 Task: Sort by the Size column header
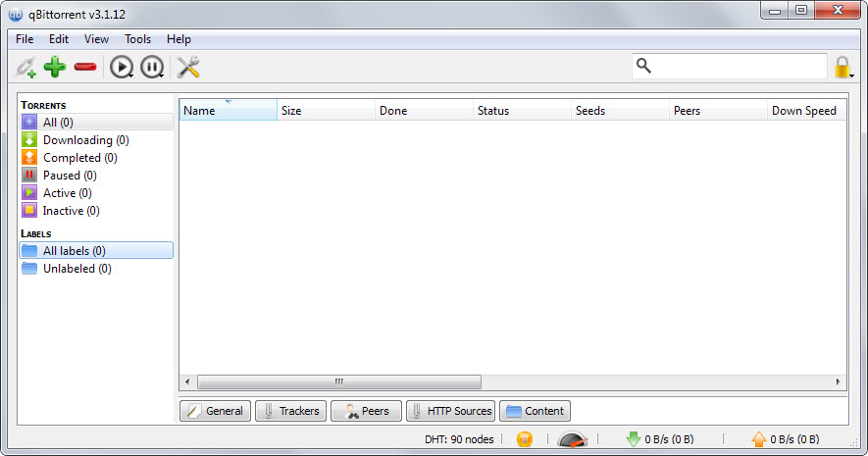[x=326, y=110]
